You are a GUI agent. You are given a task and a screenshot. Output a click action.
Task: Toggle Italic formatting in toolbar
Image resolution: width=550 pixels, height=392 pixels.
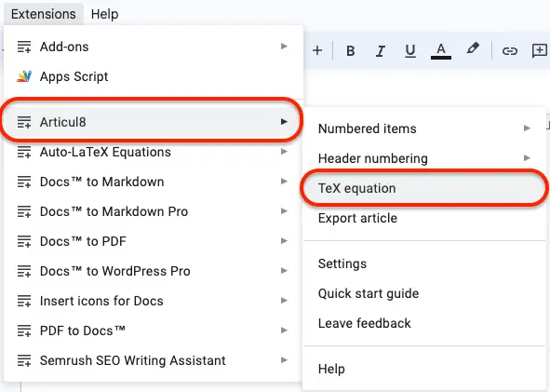pyautogui.click(x=381, y=51)
